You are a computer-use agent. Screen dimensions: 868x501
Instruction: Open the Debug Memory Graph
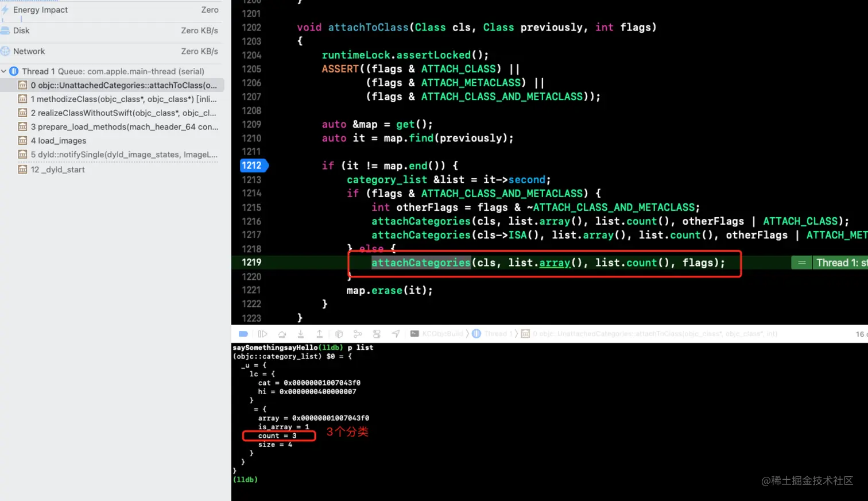coord(358,334)
